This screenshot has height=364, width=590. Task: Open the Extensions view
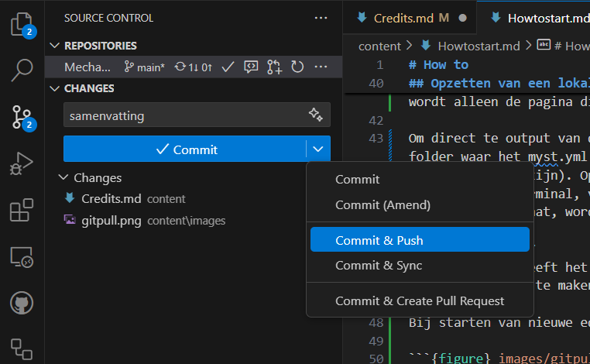22,210
